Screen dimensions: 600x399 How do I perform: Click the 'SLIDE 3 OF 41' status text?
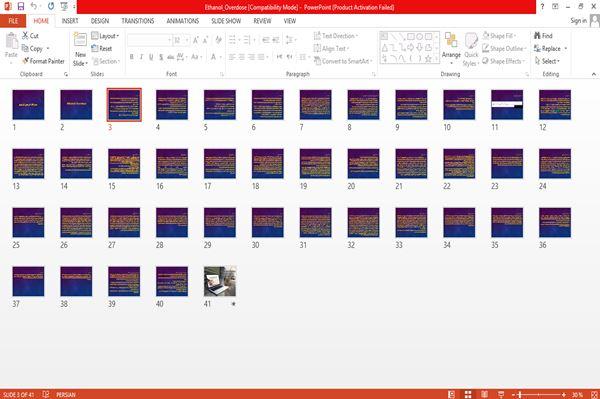18,394
